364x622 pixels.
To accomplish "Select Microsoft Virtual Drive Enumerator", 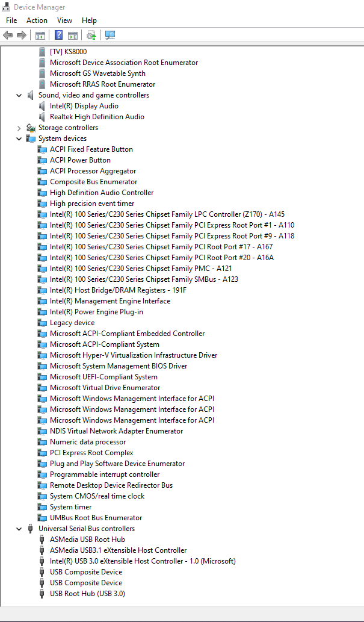I will pos(105,388).
